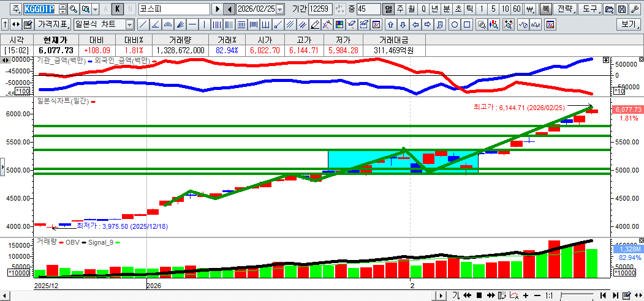Expand the date picker dropdown for 2026/02/25

tap(280, 9)
